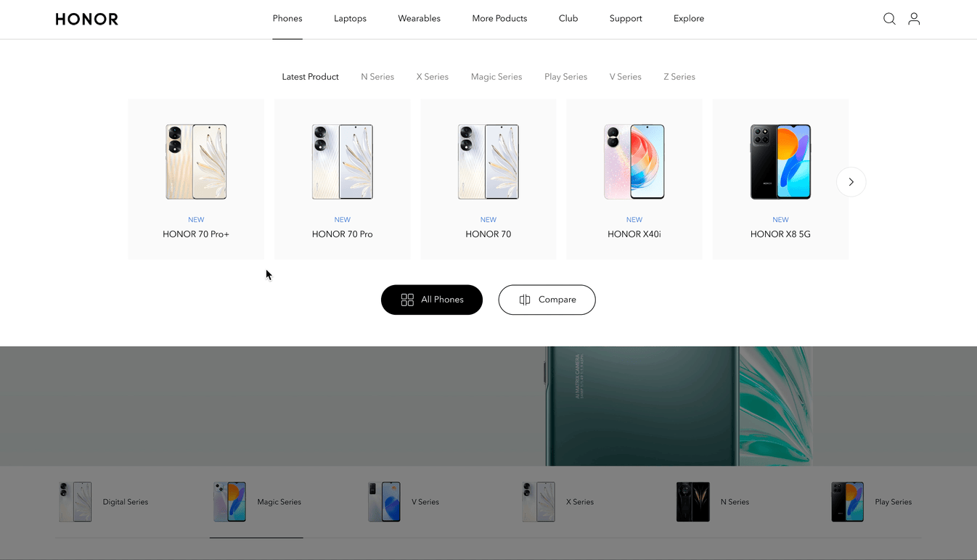This screenshot has width=977, height=560.
Task: Click the grid icon in All Phones
Action: [x=407, y=300]
